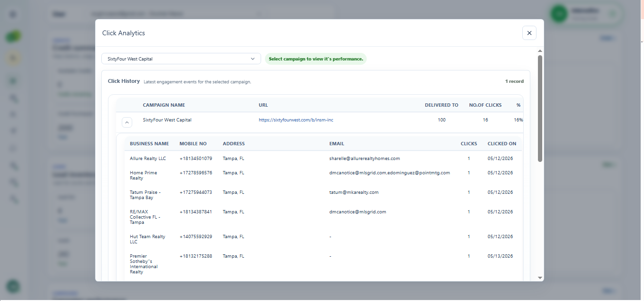Select the Allure Realty LLC business name
The width and height of the screenshot is (644, 301).
coord(148,159)
